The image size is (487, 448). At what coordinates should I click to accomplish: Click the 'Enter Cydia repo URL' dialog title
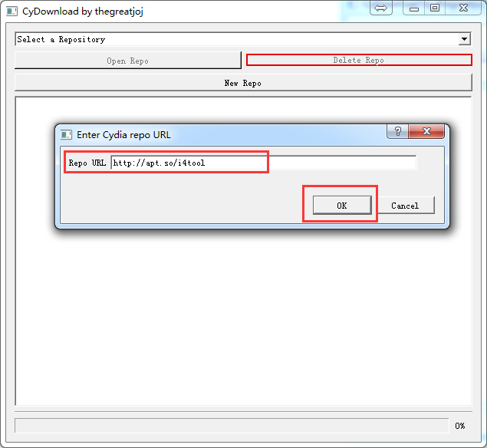[123, 135]
